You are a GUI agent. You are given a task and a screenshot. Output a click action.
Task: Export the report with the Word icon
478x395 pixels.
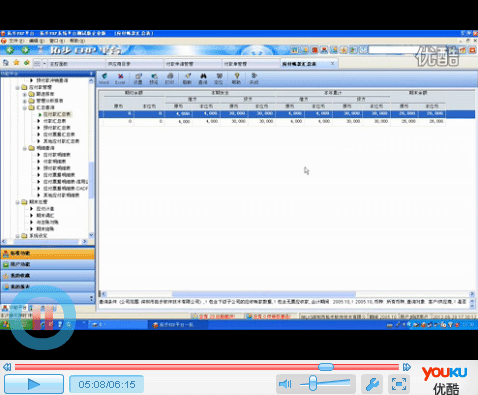[104, 79]
